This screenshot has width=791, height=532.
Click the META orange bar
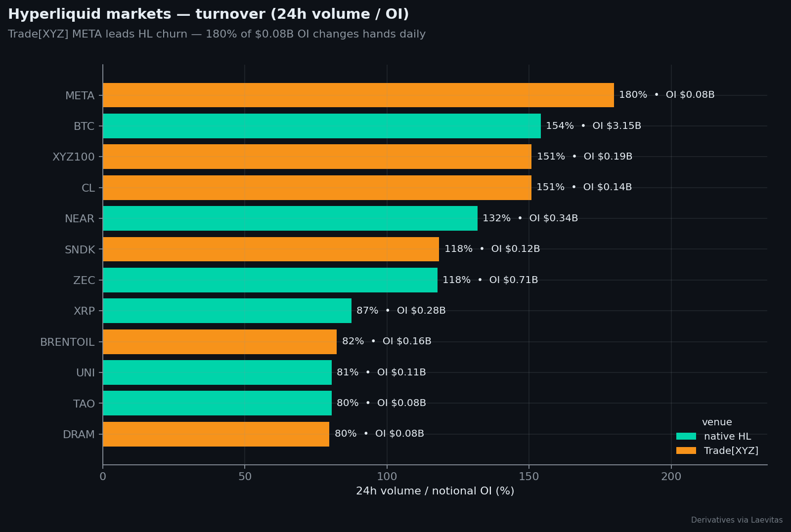click(358, 95)
